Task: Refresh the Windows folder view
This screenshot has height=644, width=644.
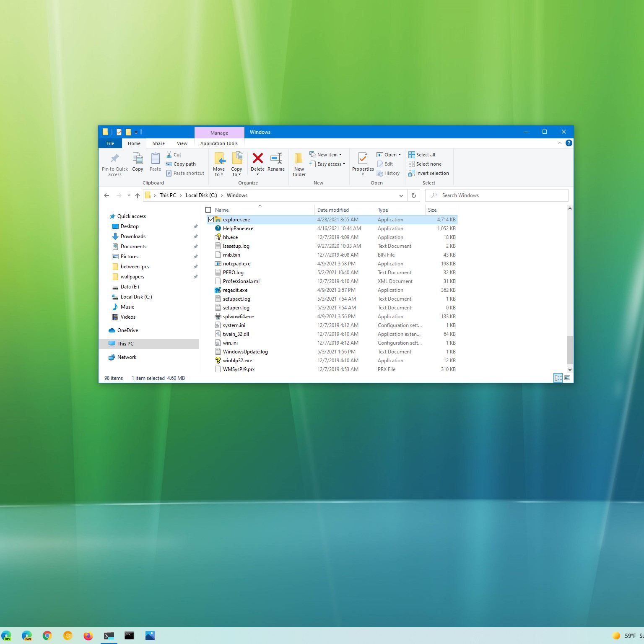Action: [x=413, y=195]
